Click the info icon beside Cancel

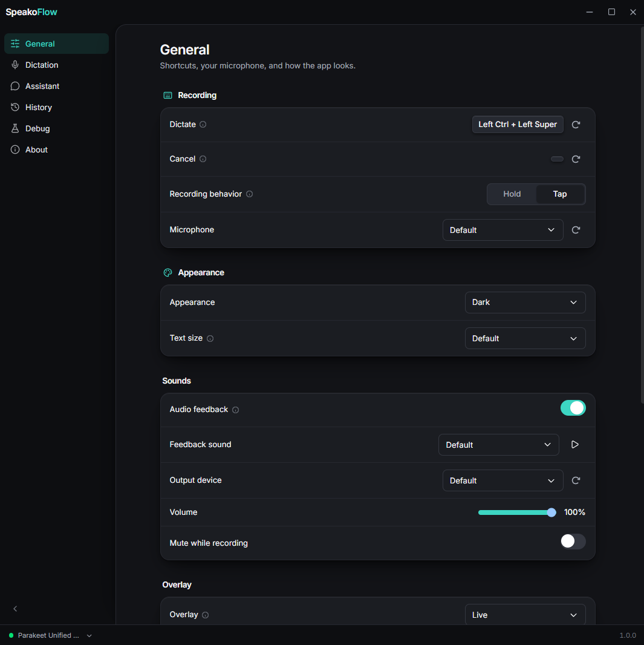(203, 159)
